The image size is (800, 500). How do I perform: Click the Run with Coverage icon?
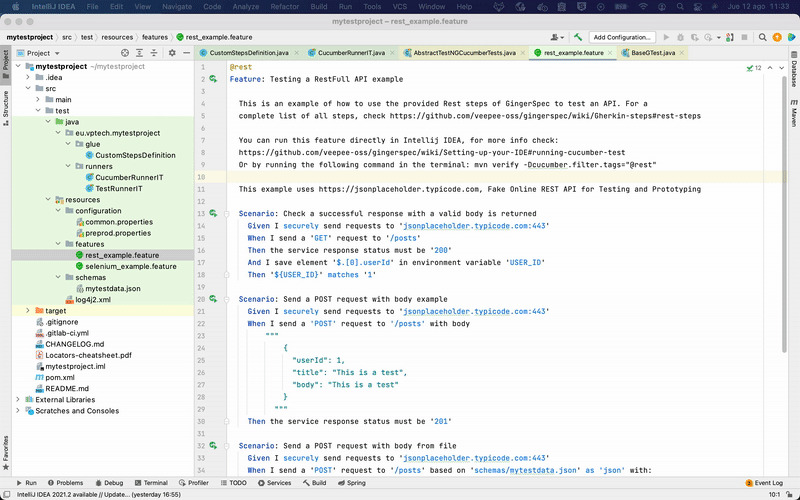pyautogui.click(x=694, y=37)
